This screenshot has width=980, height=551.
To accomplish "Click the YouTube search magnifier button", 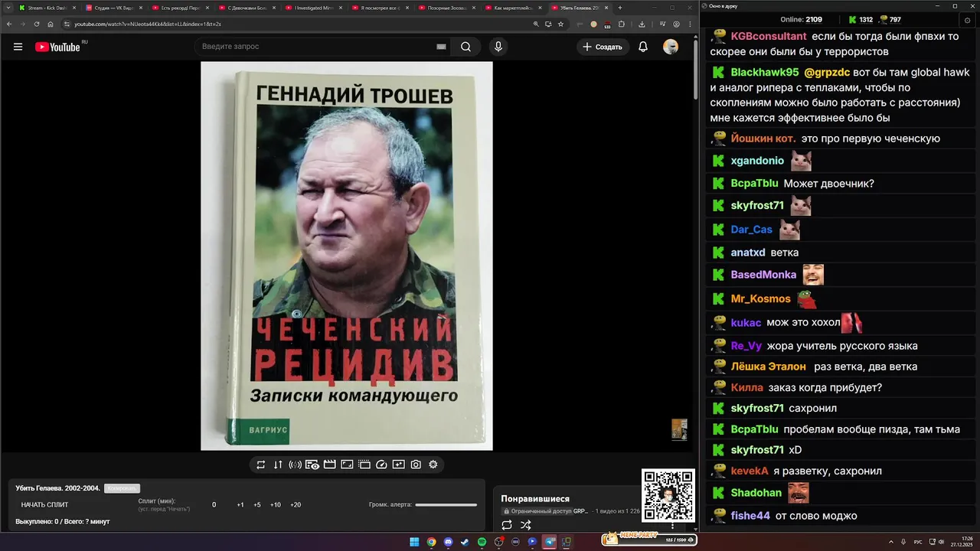I will click(x=465, y=47).
